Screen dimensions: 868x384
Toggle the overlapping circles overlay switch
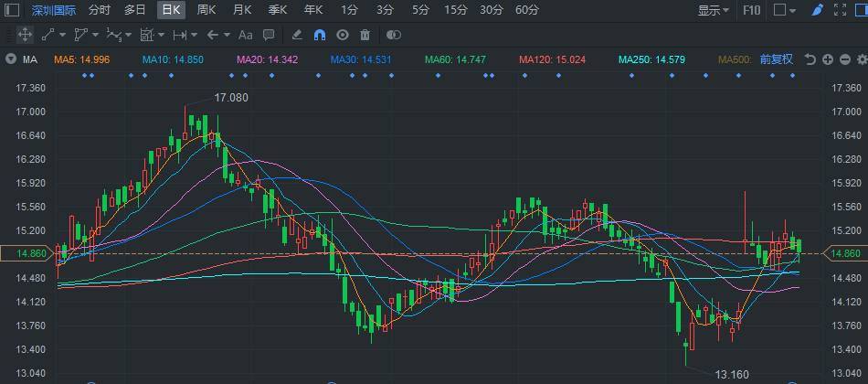click(394, 35)
